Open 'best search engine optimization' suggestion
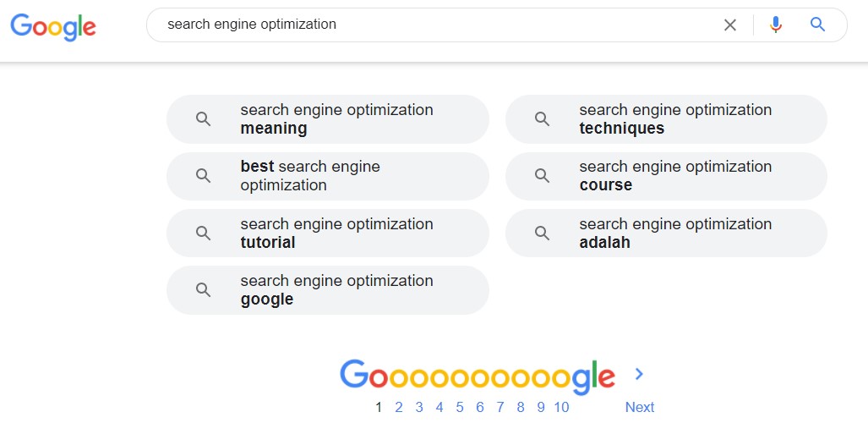The width and height of the screenshot is (868, 445). (328, 176)
